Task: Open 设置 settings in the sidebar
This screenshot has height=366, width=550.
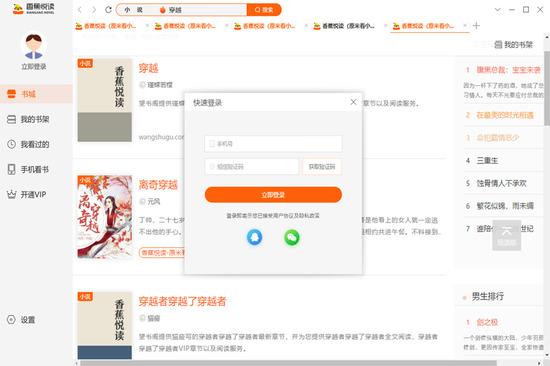Action: [21, 320]
